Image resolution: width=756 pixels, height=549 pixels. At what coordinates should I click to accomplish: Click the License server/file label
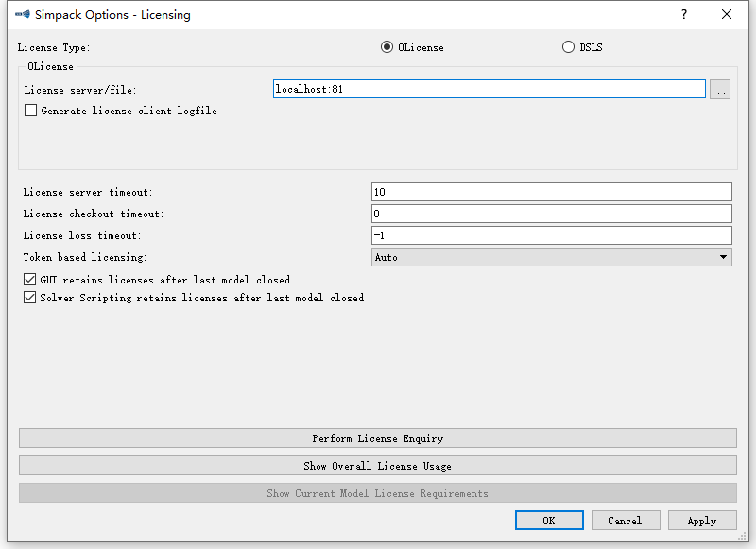[80, 90]
